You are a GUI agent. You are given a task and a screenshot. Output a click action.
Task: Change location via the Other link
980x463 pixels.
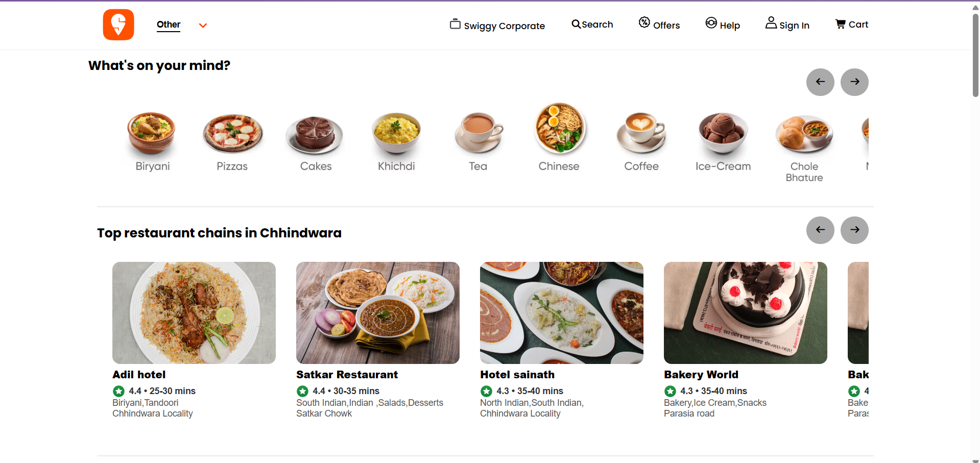169,25
